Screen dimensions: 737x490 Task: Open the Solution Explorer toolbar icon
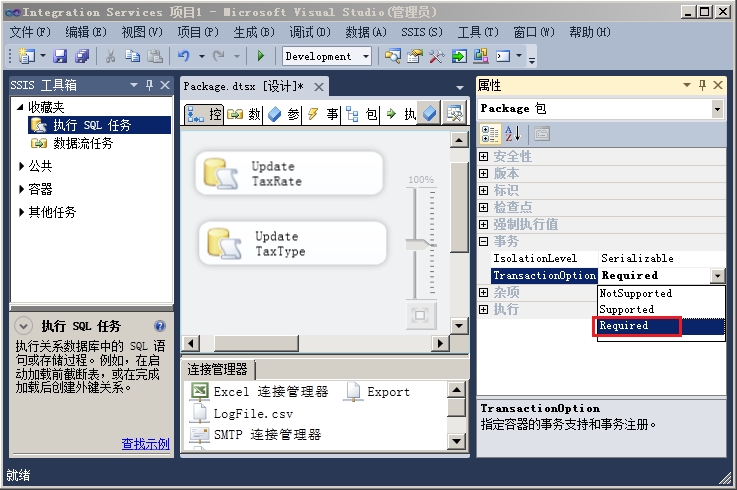[x=392, y=56]
